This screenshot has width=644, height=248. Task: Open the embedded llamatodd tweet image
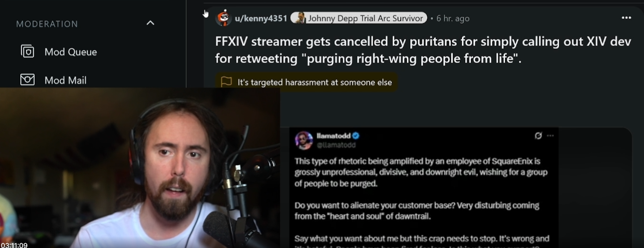[x=423, y=187]
